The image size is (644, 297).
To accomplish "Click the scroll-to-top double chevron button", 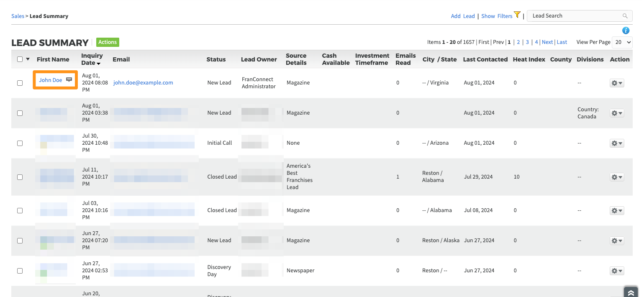I will [631, 292].
